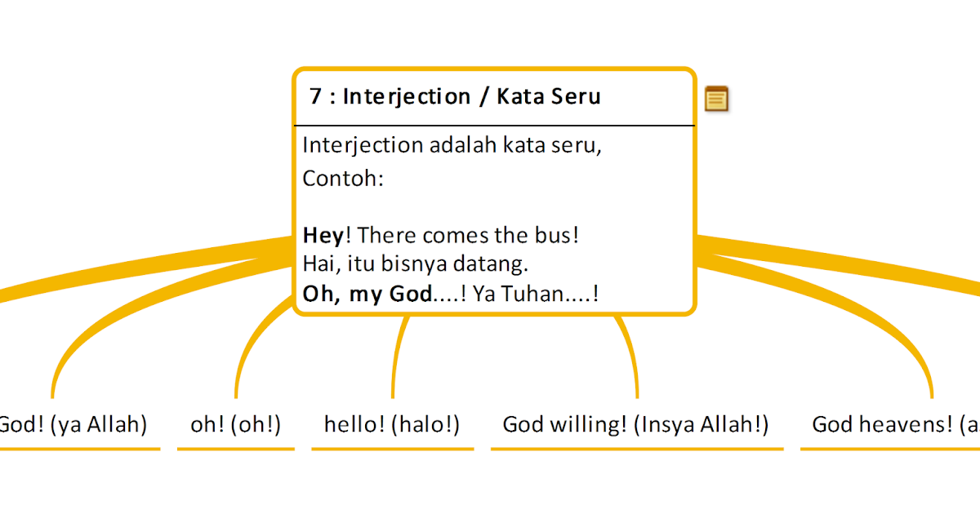Select the God! (ya Allah) node
The image size is (980, 514).
click(73, 424)
